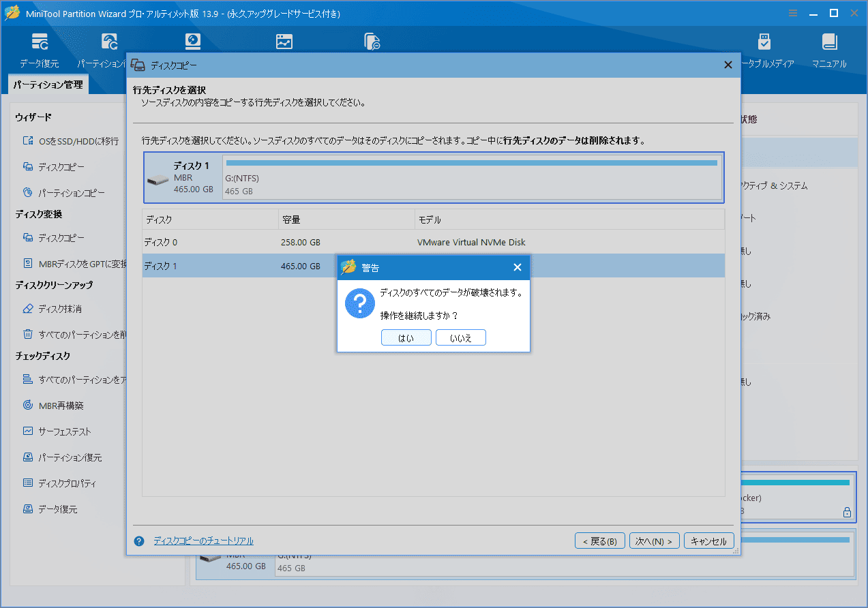Click the チェックディスク section heading

(x=43, y=356)
